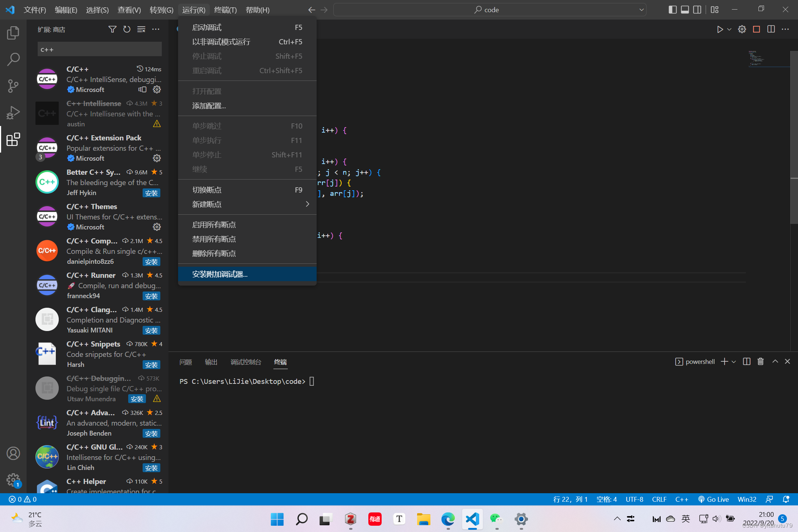Run the C++ file with play button
Image resolution: width=798 pixels, height=532 pixels.
coord(720,29)
